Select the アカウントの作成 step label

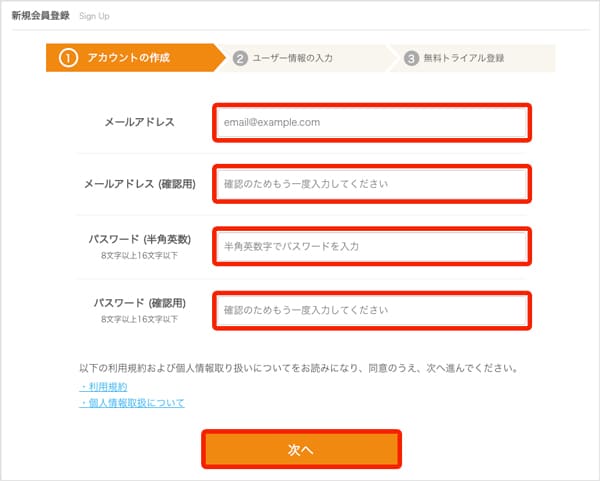point(128,58)
